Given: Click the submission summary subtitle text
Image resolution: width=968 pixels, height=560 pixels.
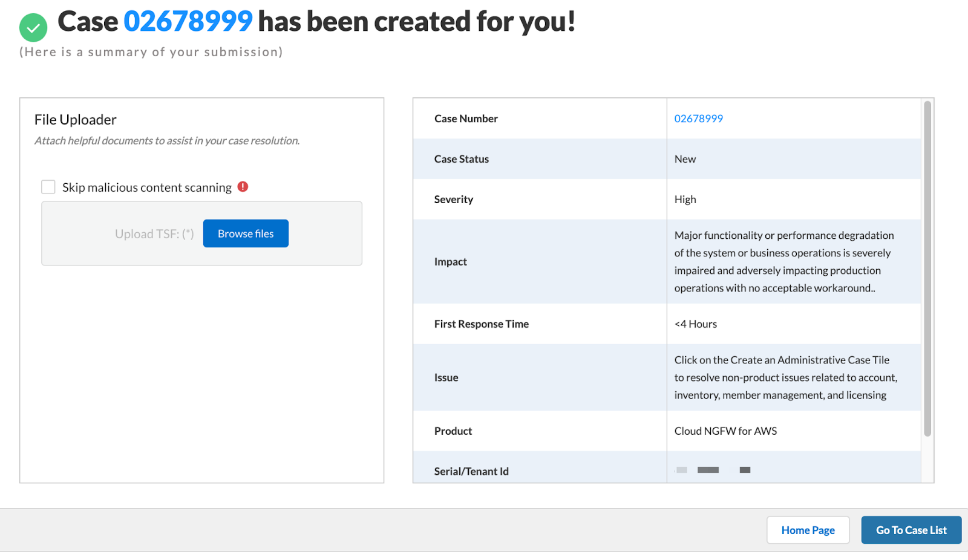Looking at the screenshot, I should [151, 52].
